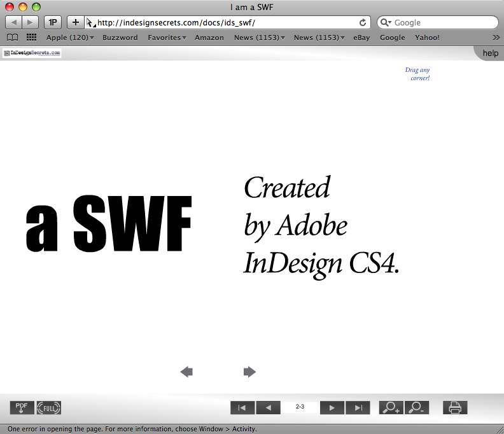Click the status bar error message
The height and width of the screenshot is (434, 504).
(x=132, y=429)
